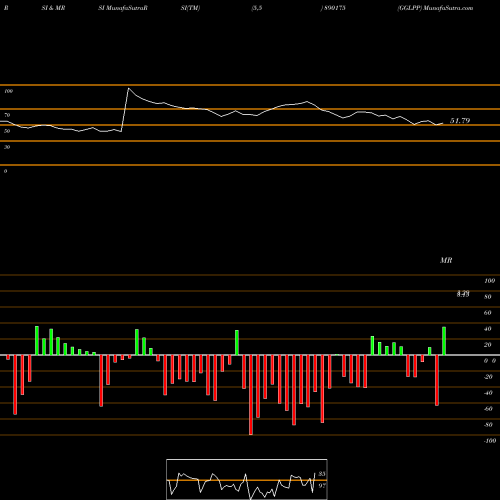
Task: Click the overlapping MR value label near 80
Action: pos(463,294)
